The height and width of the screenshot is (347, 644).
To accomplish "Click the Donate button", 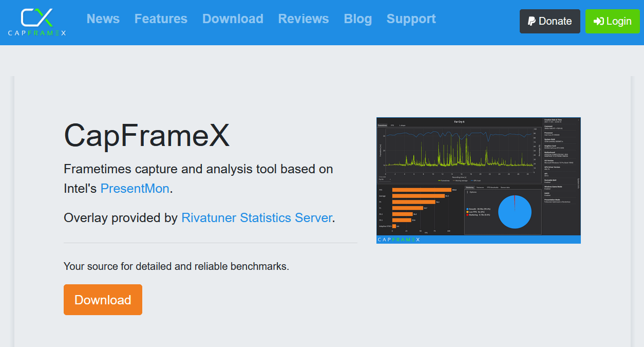I will 550,21.
